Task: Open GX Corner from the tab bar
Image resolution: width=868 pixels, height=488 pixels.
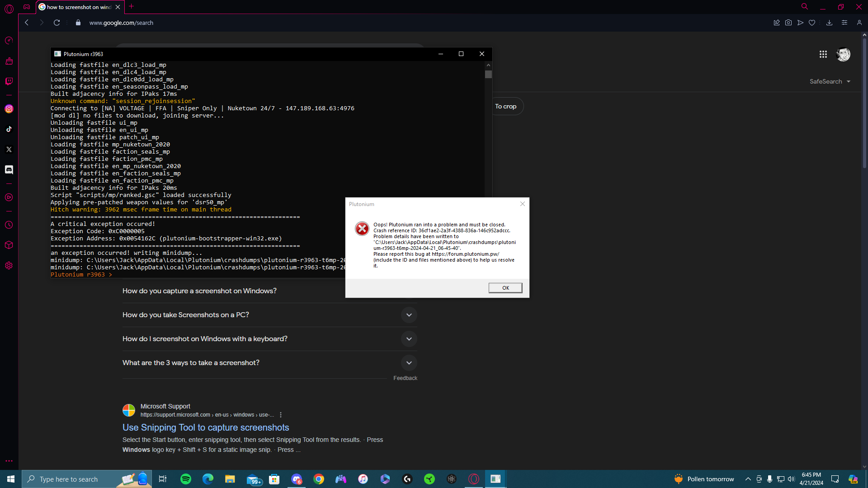Action: [27, 7]
